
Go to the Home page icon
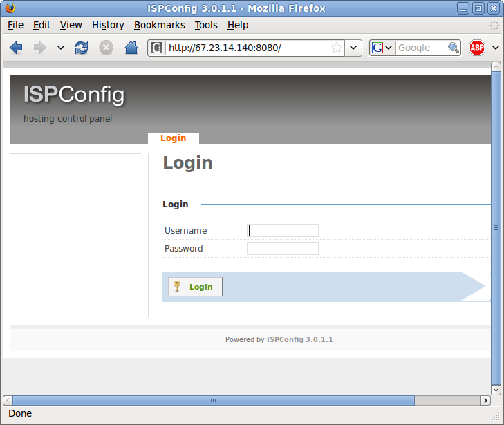pos(131,48)
